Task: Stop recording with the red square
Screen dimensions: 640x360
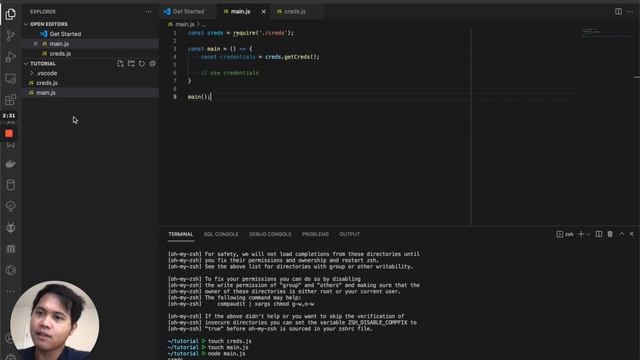Action: [9, 133]
